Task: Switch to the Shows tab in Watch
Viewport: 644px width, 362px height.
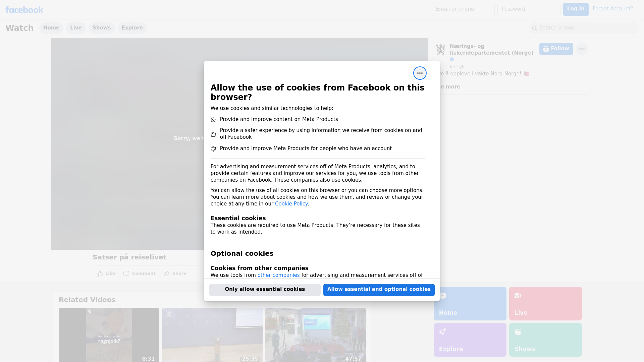Action: pos(102,28)
